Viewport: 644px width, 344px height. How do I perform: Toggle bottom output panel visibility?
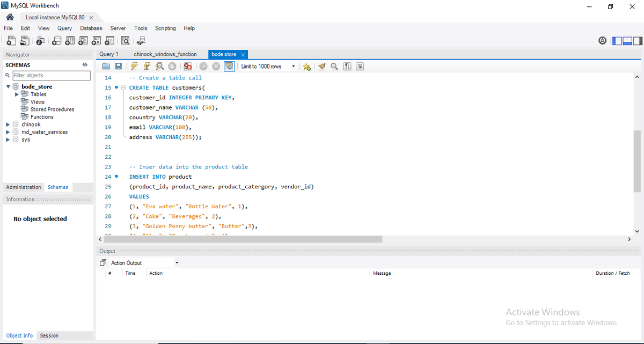click(627, 41)
